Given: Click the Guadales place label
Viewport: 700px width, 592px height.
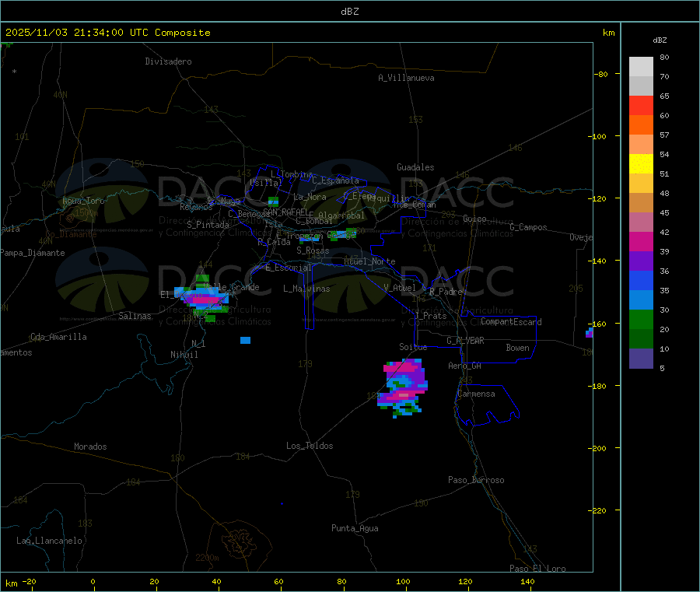Looking at the screenshot, I should (x=415, y=167).
